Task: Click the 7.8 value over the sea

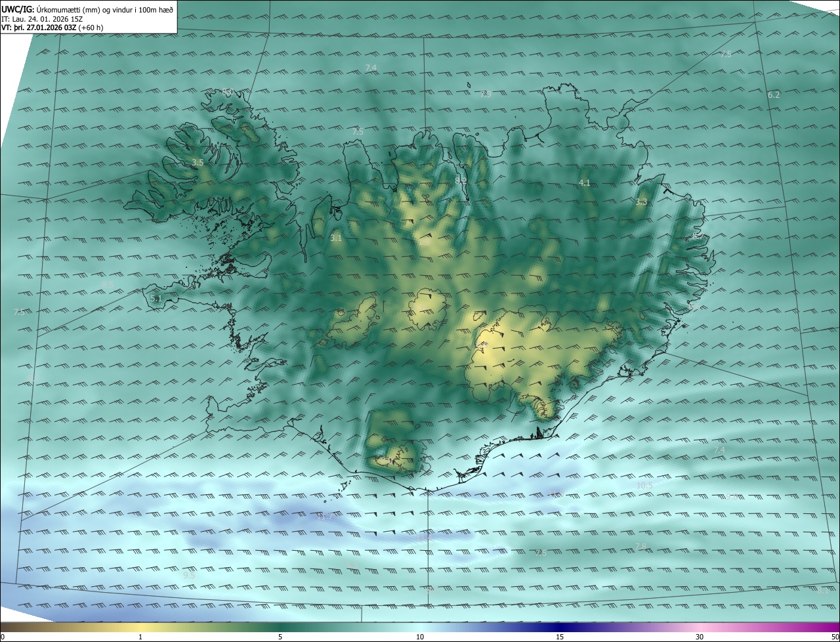Action: pyautogui.click(x=640, y=546)
